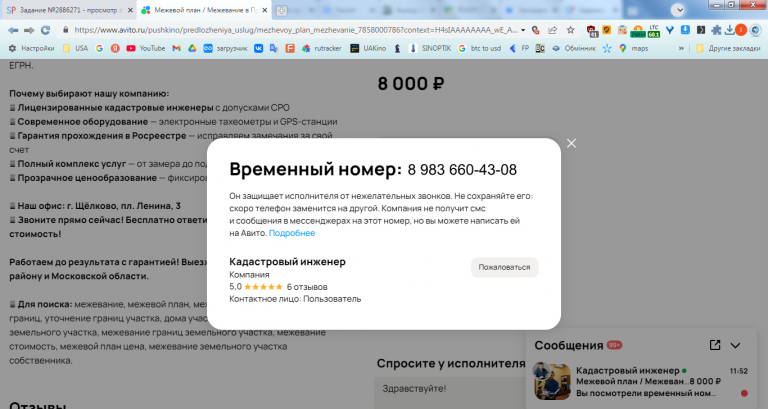Open the UAKino bookmark
This screenshot has width=768, height=409.
click(x=368, y=48)
